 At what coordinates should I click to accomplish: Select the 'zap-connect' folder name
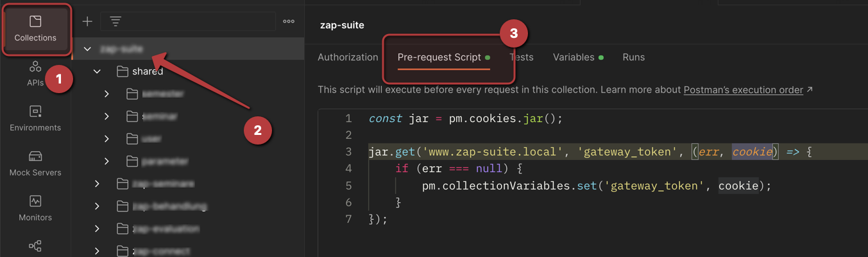click(161, 251)
